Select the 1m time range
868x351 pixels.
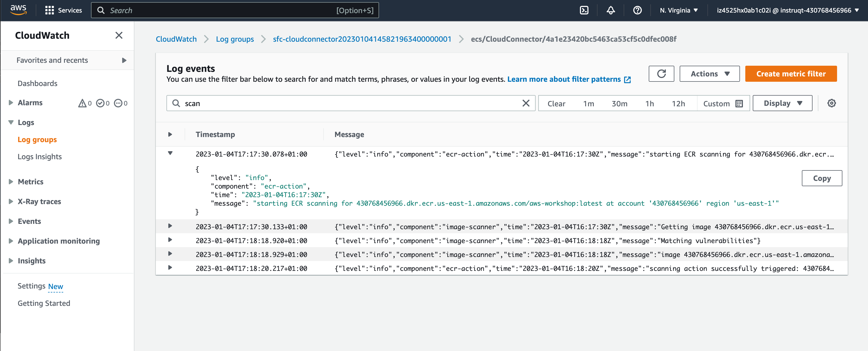tap(588, 103)
